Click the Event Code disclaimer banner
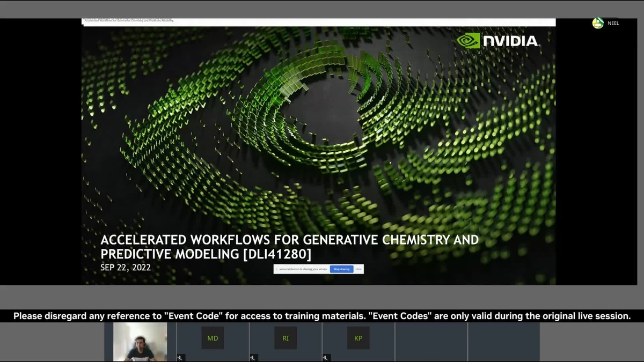The width and height of the screenshot is (644, 362). tap(322, 316)
